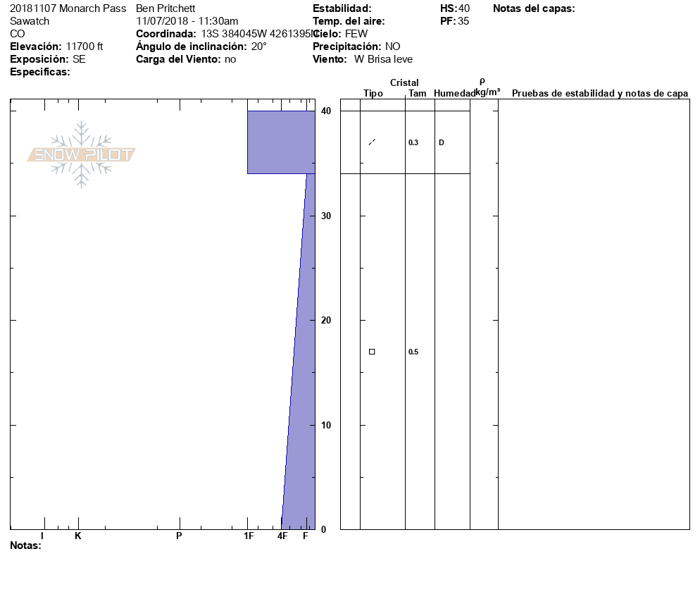700x592 pixels.
Task: Click the 20 depth marker on scale
Action: (x=326, y=321)
